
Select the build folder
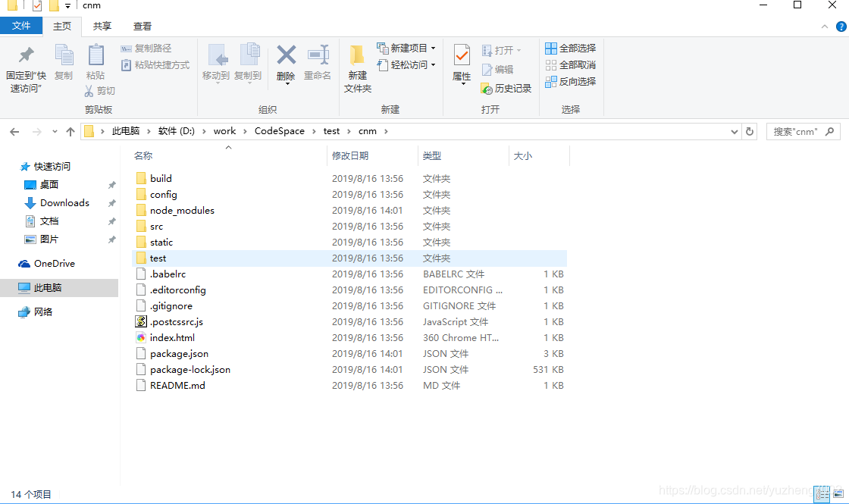(349, 178)
